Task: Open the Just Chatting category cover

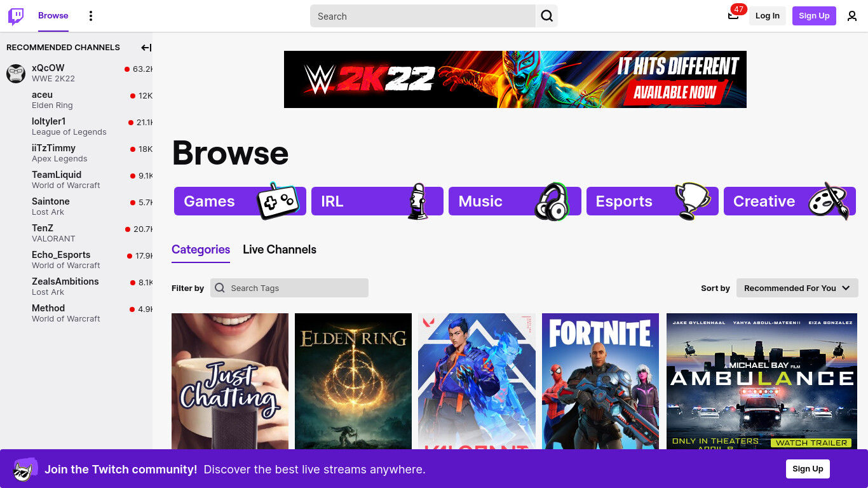Action: click(230, 381)
